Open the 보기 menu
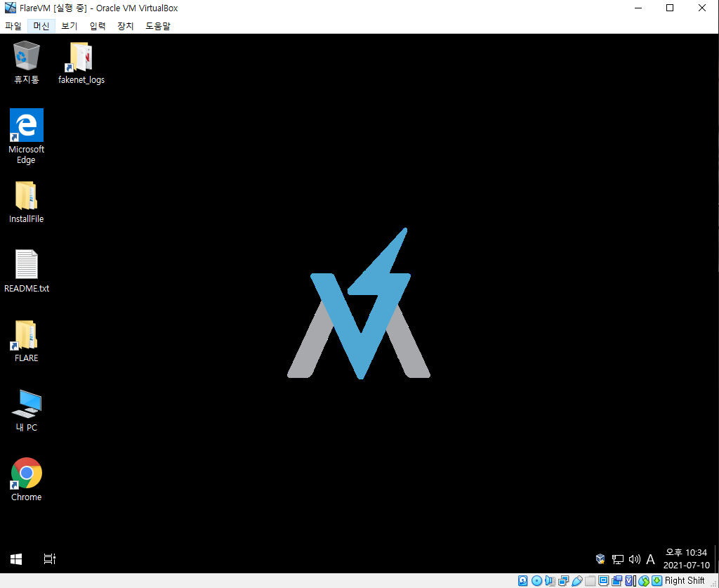Screen dimensions: 719x588 coord(70,26)
